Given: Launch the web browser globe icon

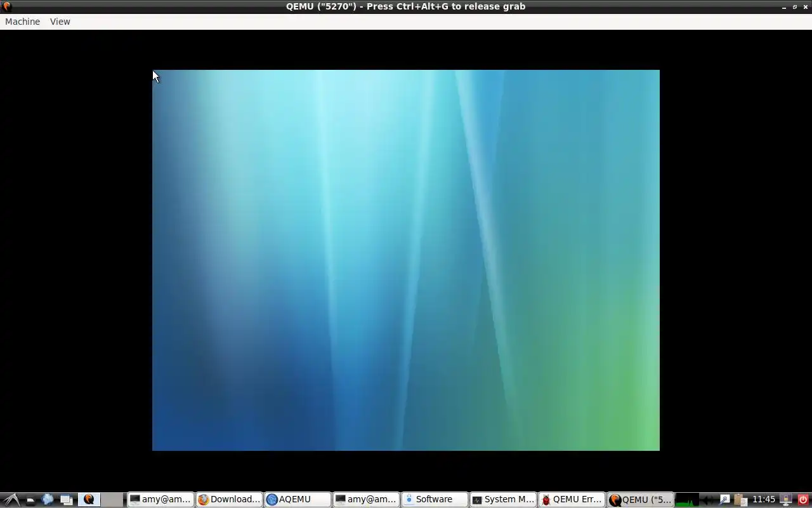Looking at the screenshot, I should [48, 500].
